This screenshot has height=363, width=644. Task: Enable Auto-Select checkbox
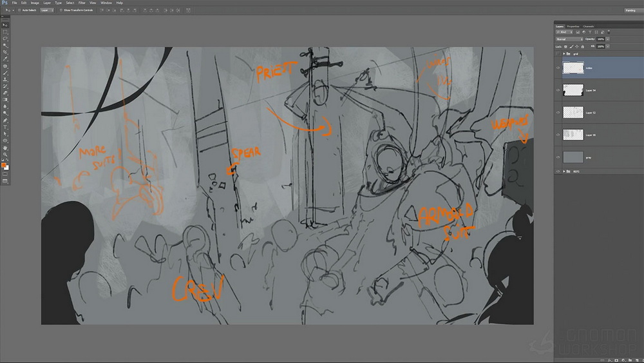click(x=19, y=10)
